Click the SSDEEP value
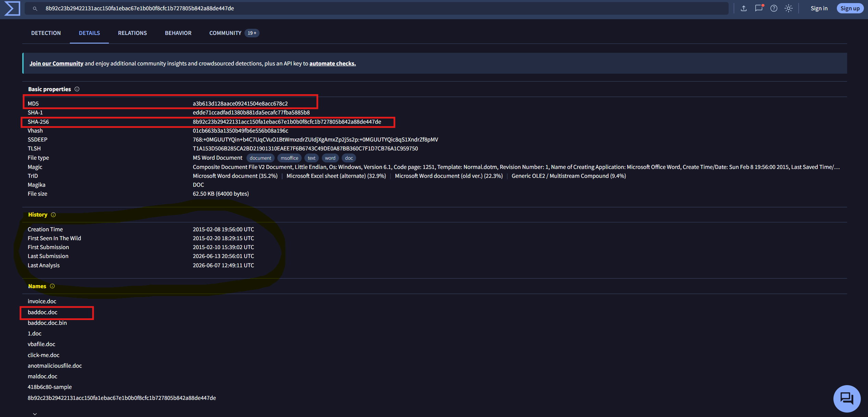 (315, 139)
